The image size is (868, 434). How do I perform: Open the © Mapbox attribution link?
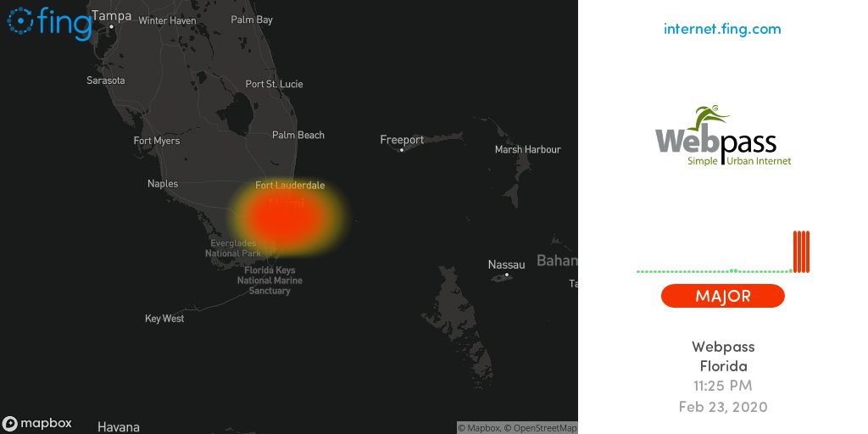[480, 428]
